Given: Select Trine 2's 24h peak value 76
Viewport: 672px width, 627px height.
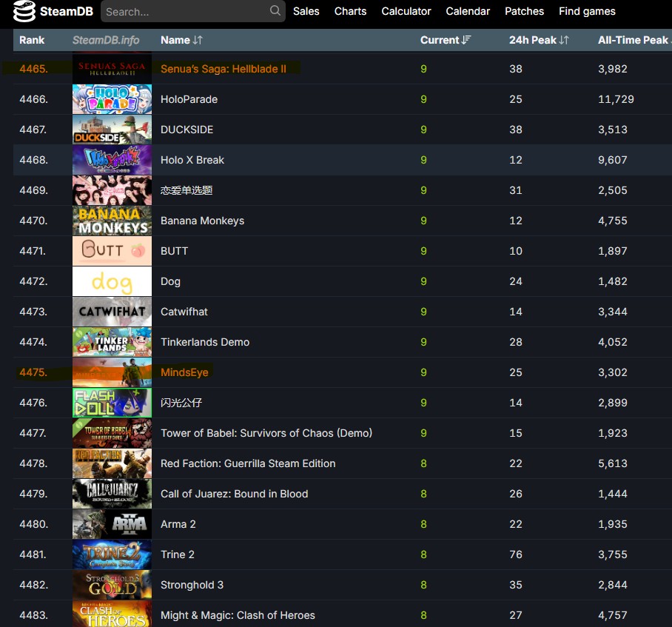Looking at the screenshot, I should tap(516, 554).
